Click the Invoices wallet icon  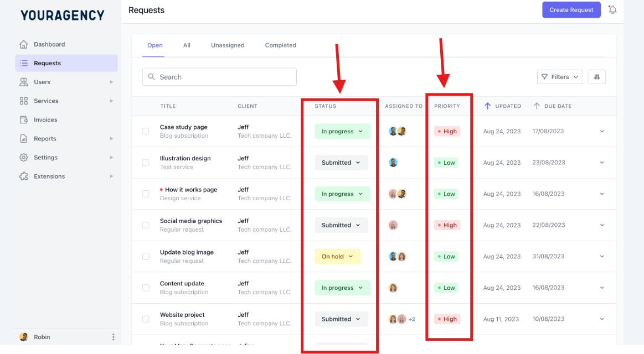24,120
